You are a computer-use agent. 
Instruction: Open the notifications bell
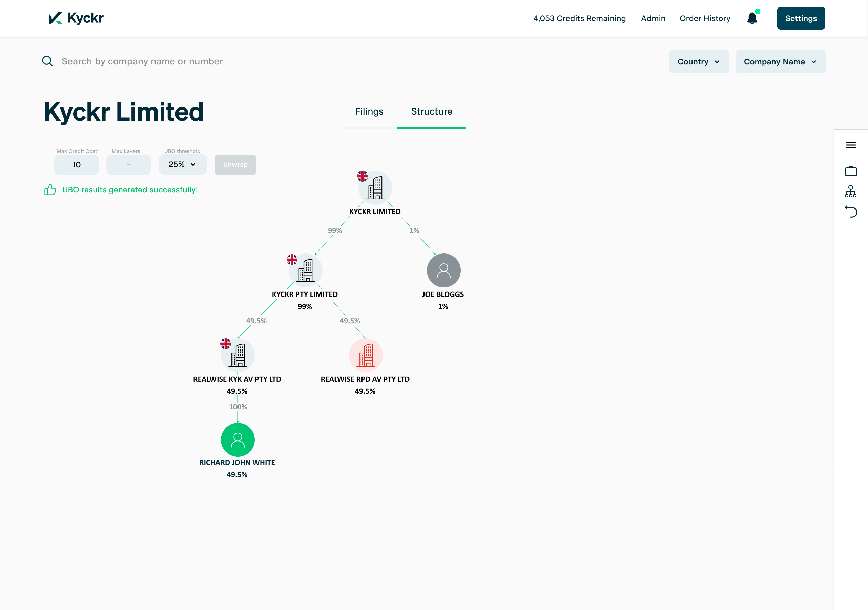click(x=752, y=18)
